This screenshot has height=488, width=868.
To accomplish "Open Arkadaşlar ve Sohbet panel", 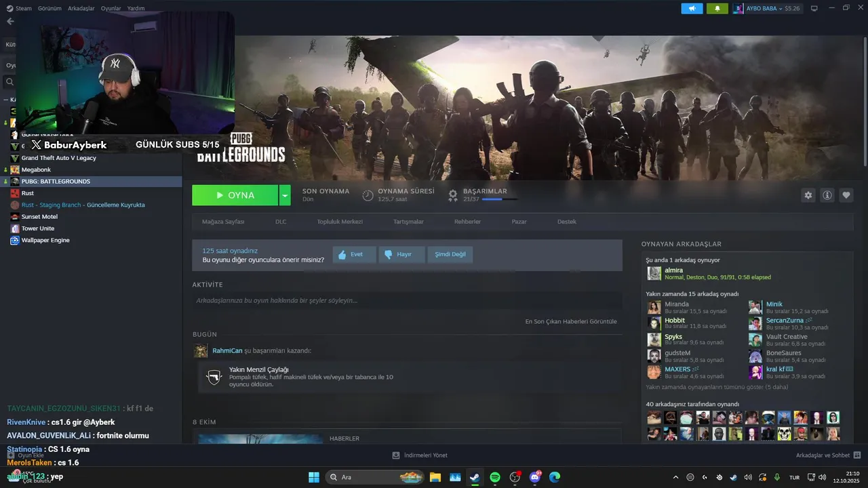I will coord(828,455).
